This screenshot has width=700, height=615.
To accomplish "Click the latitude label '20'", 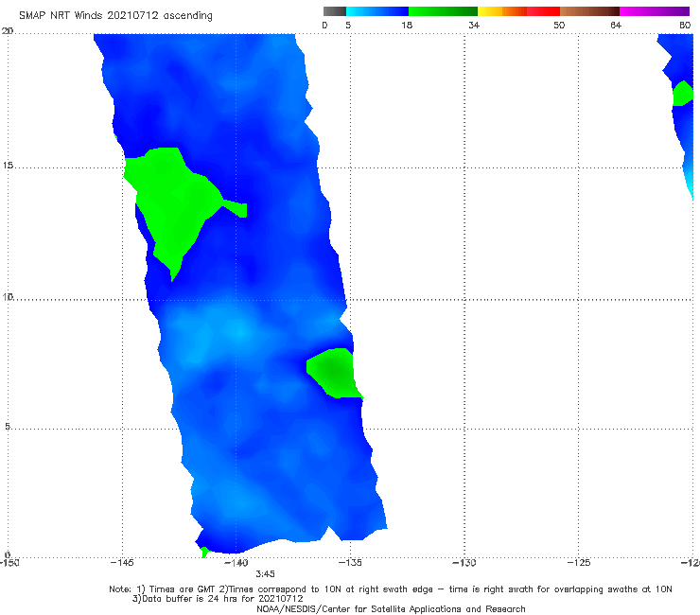I will (8, 31).
